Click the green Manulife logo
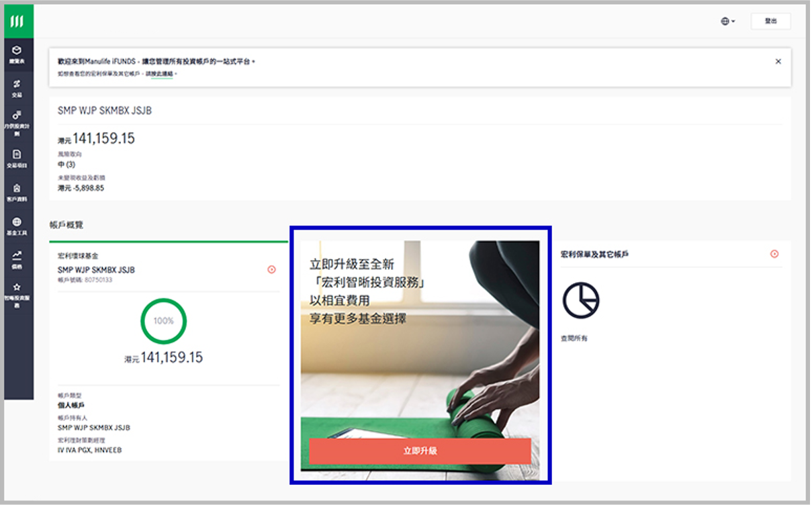 point(19,21)
